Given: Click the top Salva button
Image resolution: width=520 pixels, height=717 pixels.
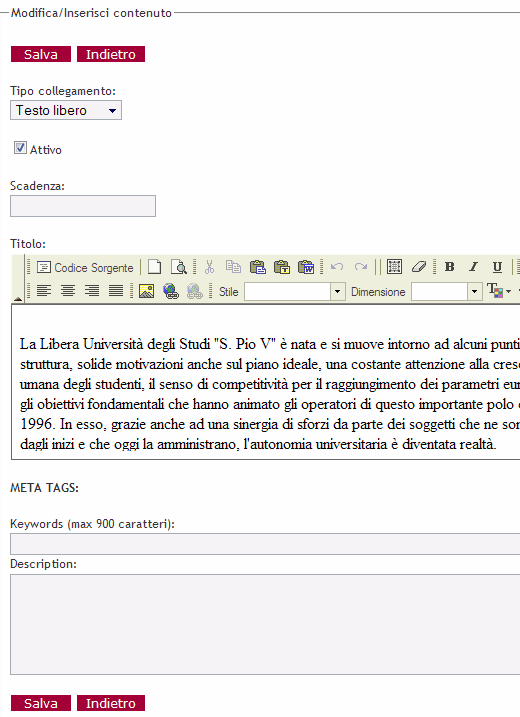Looking at the screenshot, I should (x=41, y=54).
